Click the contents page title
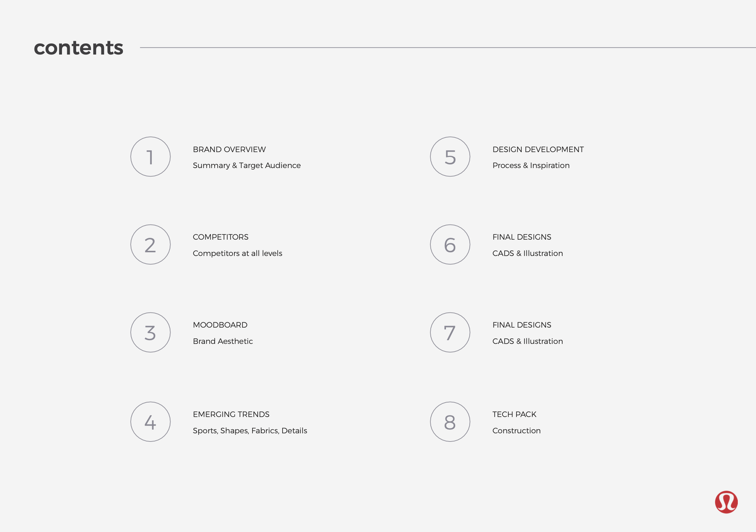 pyautogui.click(x=78, y=48)
